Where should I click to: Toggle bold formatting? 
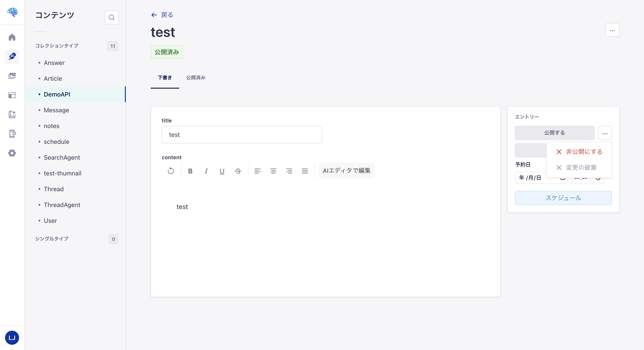click(190, 171)
